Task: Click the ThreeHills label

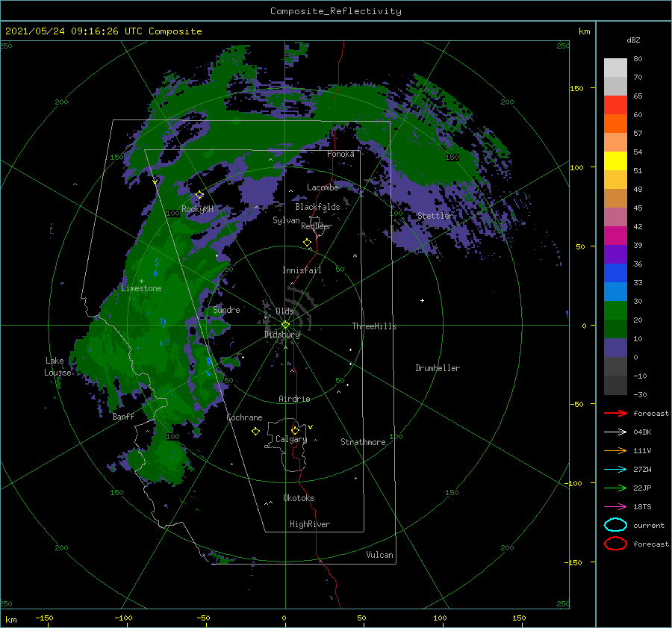Action: pos(374,326)
